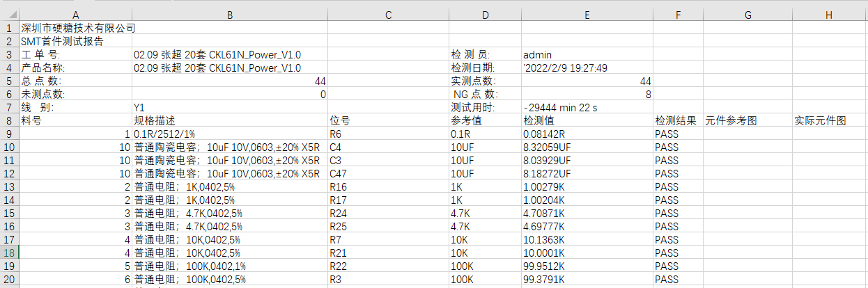The height and width of the screenshot is (288, 868).
Task: Click the 测试用时 label cell
Action: coord(485,108)
